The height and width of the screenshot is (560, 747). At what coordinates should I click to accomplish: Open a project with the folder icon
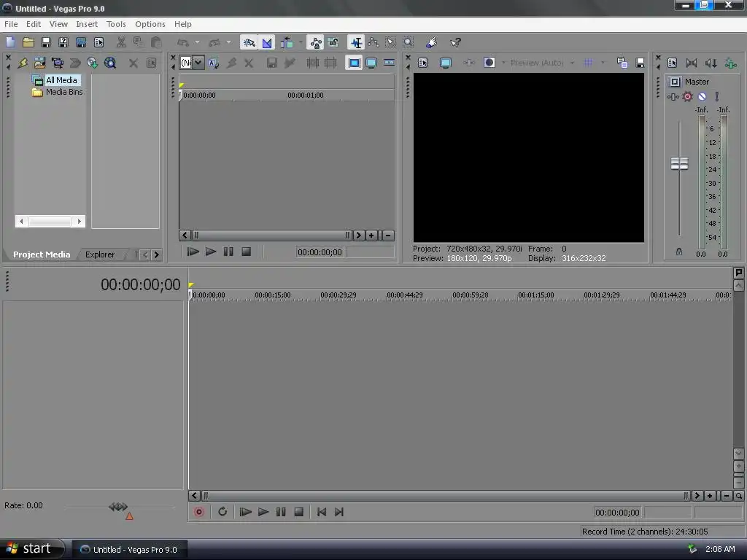[x=28, y=42]
